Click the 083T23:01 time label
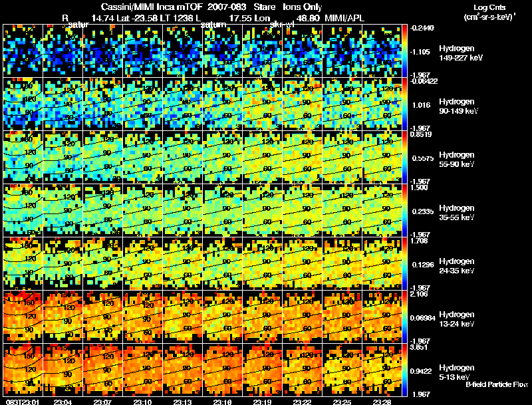Viewport: 532px width, 405px height. click(23, 402)
